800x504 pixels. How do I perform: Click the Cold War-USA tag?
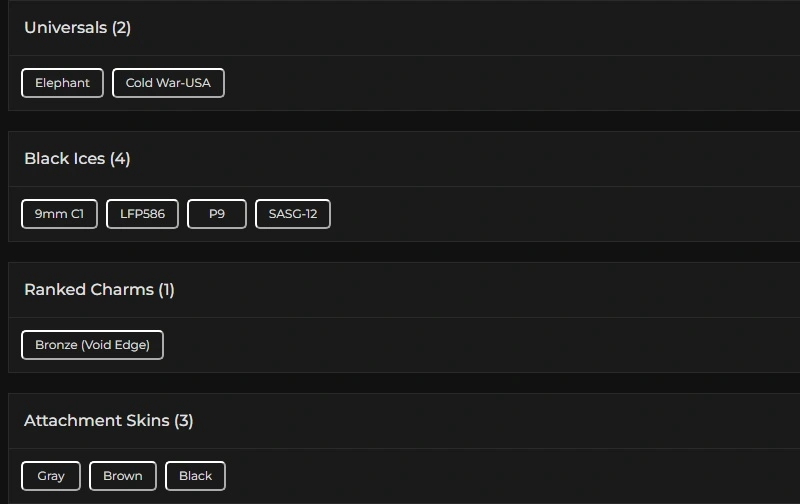(x=168, y=83)
